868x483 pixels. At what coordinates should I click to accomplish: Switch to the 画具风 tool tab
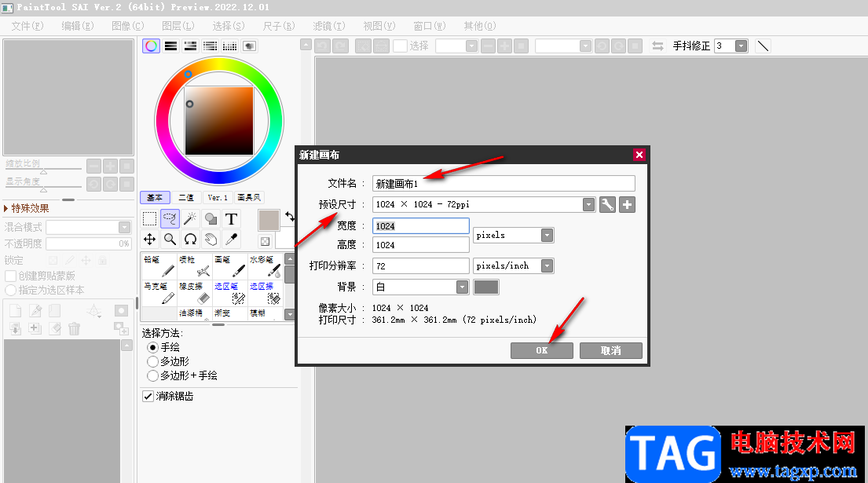point(248,197)
